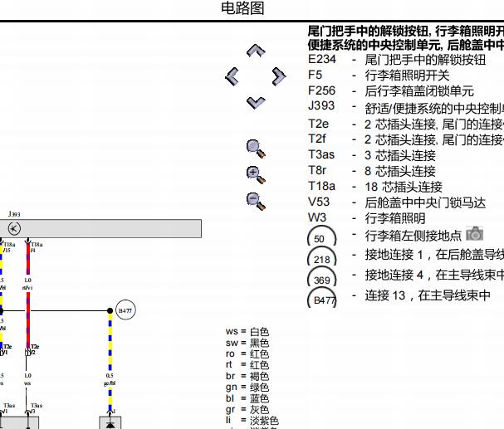This screenshot has width=504, height=429.
Task: Click the J393 legend entry
Action: click(x=406, y=106)
